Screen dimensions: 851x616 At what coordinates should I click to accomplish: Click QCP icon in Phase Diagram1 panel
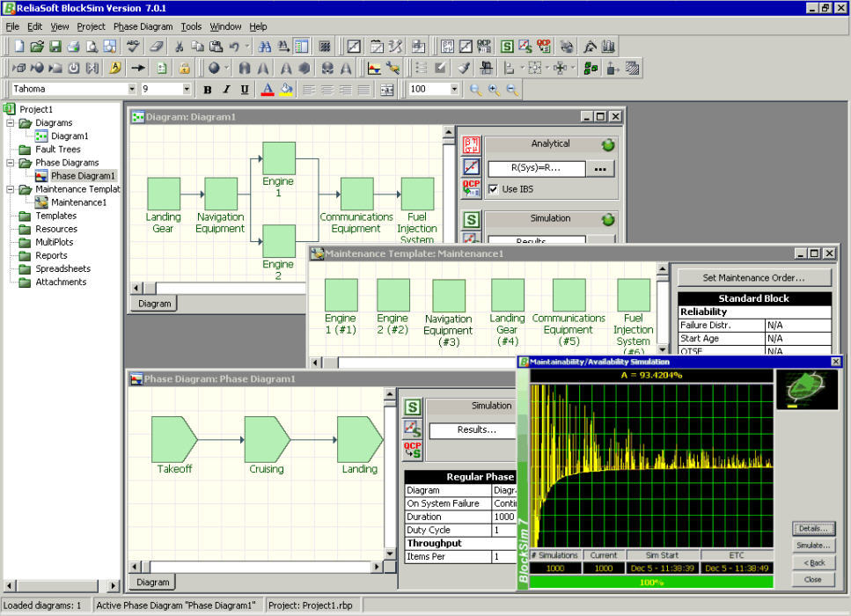413,450
